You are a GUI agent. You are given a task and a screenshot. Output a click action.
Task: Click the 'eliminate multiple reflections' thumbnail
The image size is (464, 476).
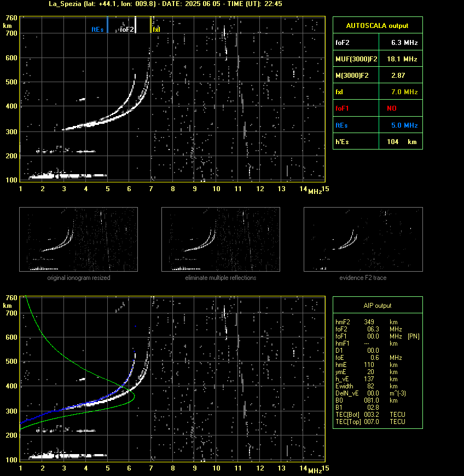221,239
